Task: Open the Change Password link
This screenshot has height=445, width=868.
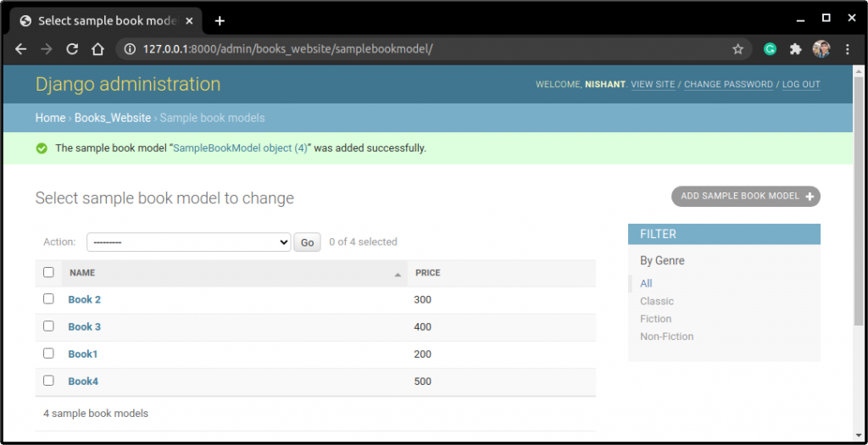Action: tap(728, 85)
